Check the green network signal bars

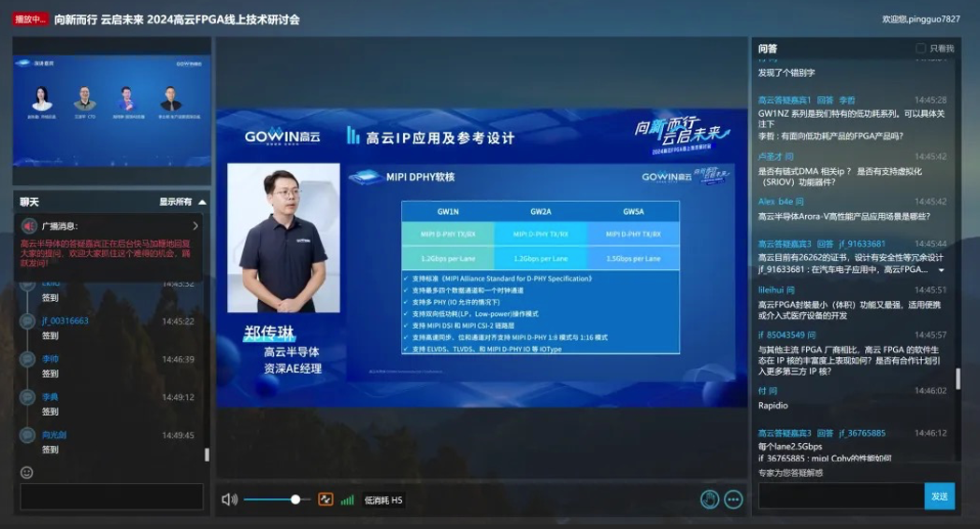tap(347, 500)
